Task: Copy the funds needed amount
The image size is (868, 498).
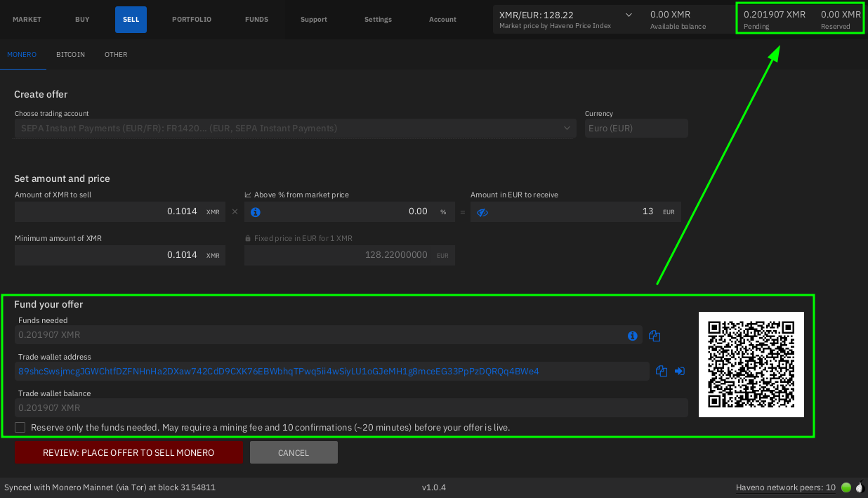Action: (655, 336)
